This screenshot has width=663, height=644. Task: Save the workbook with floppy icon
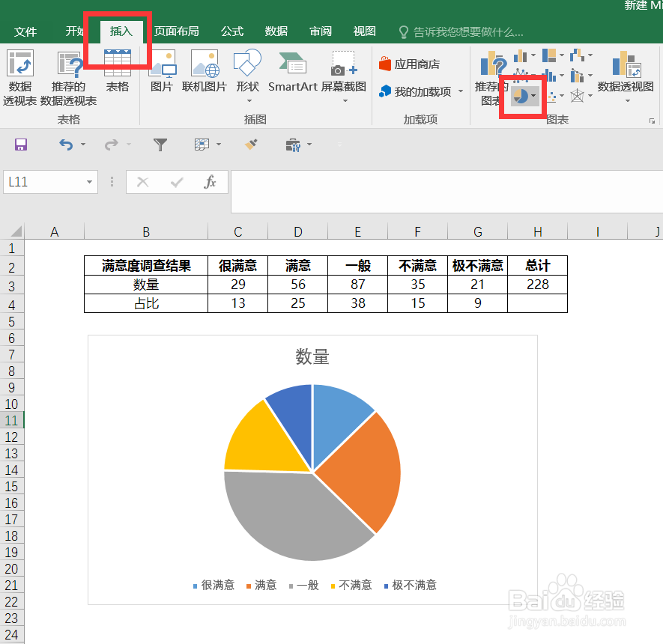[21, 145]
